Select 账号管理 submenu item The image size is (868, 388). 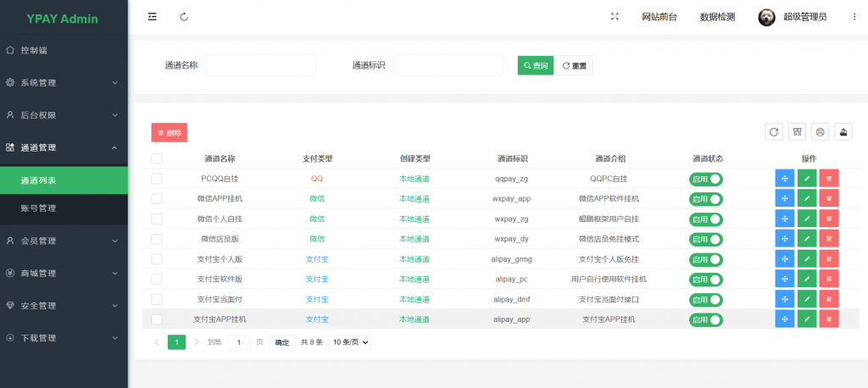point(64,208)
